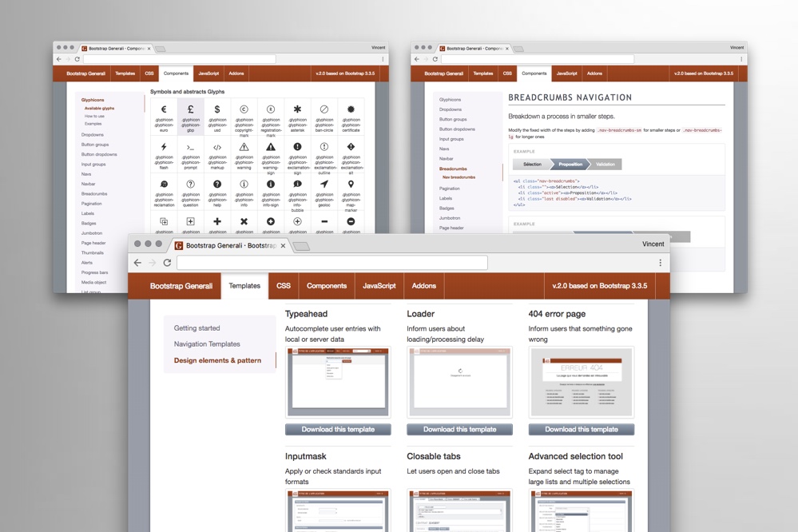The width and height of the screenshot is (798, 532).
Task: Download the Typeahead template
Action: point(338,430)
